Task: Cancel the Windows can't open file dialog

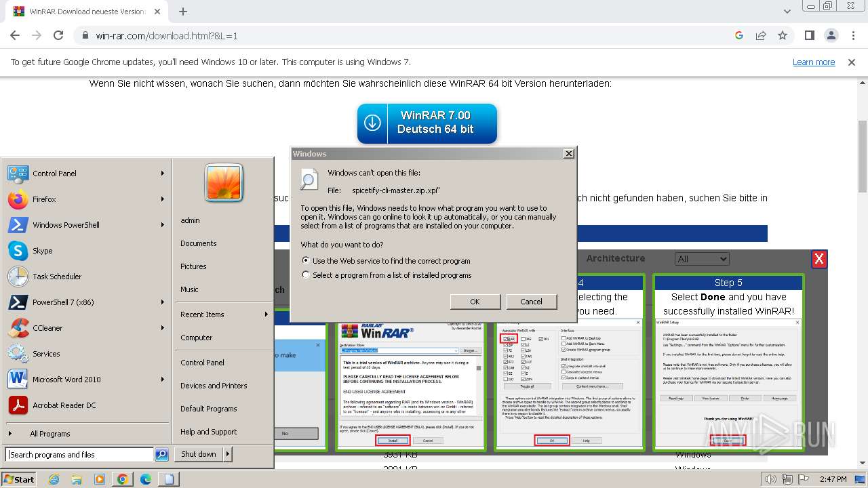Action: [x=531, y=302]
